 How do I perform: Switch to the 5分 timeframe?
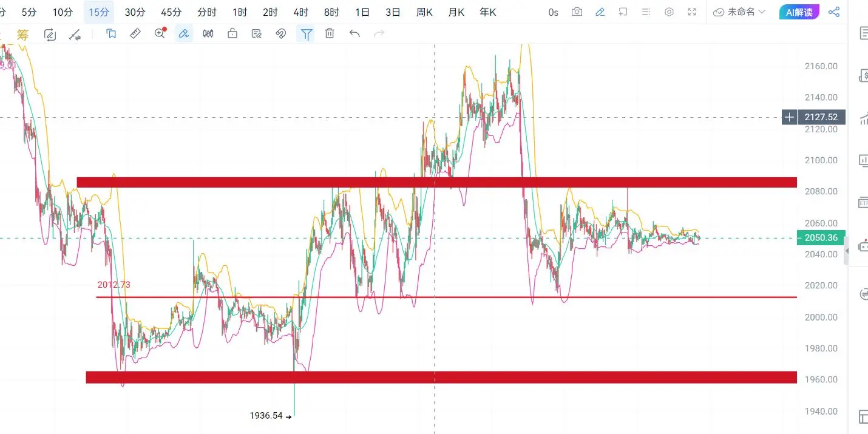pyautogui.click(x=29, y=12)
